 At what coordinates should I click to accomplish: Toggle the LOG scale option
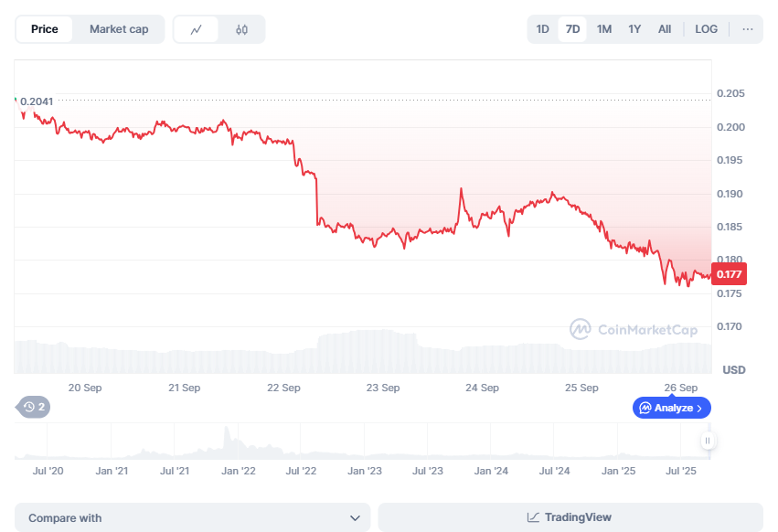[x=706, y=29]
